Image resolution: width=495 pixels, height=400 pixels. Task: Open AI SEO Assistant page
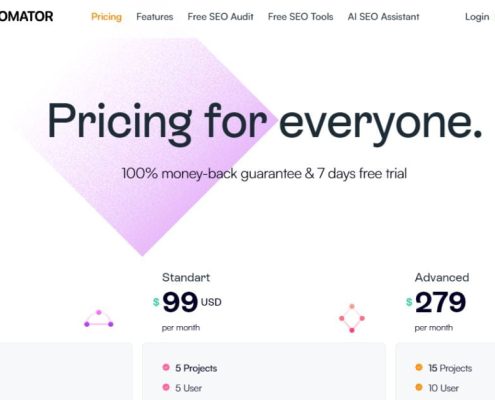point(383,17)
